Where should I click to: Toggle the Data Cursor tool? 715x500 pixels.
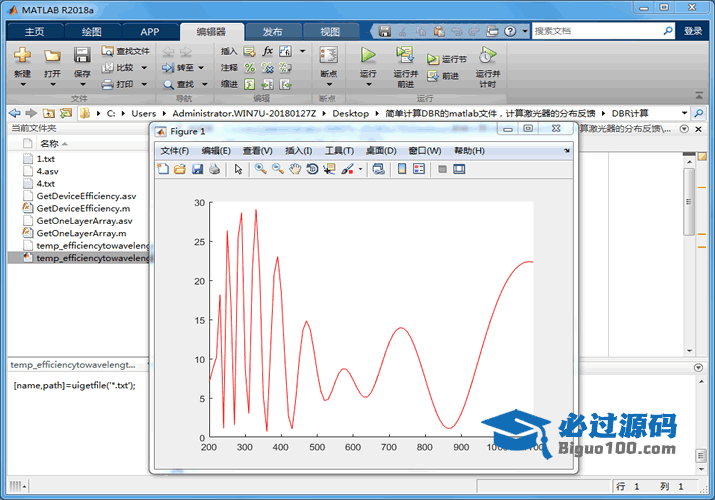coord(329,169)
